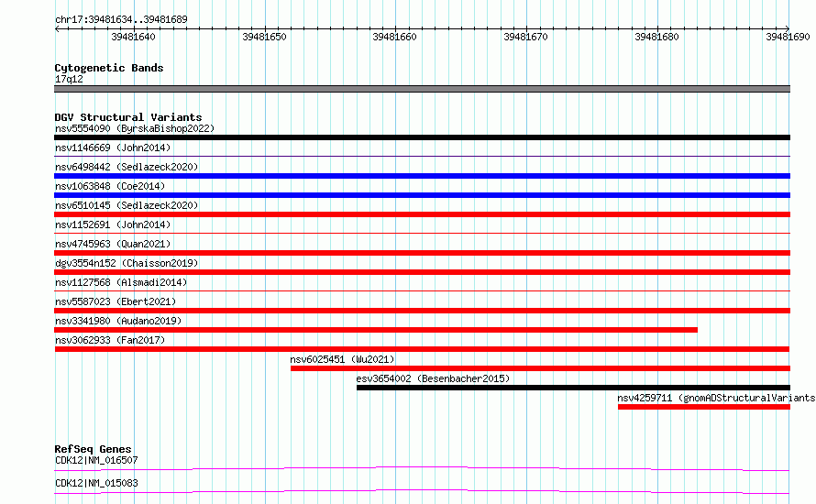Select the 39481650 ruler tick label
Viewport: 816px width, 504px height.
pos(264,37)
